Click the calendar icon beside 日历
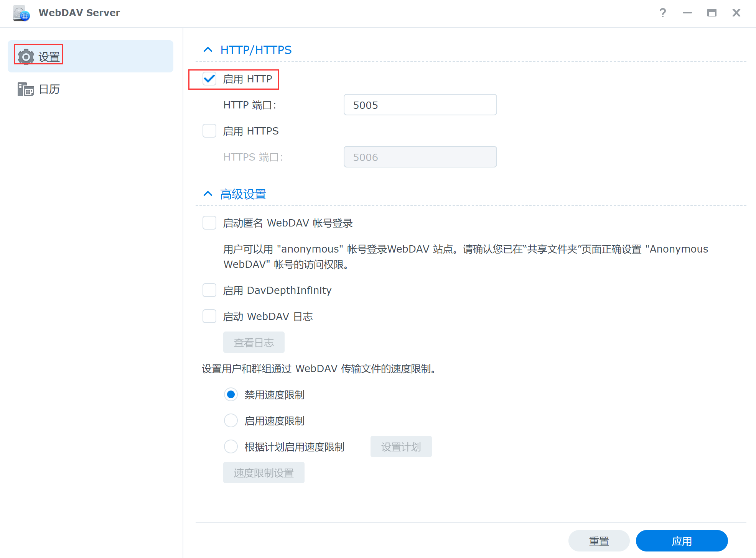The width and height of the screenshot is (756, 558). click(25, 89)
